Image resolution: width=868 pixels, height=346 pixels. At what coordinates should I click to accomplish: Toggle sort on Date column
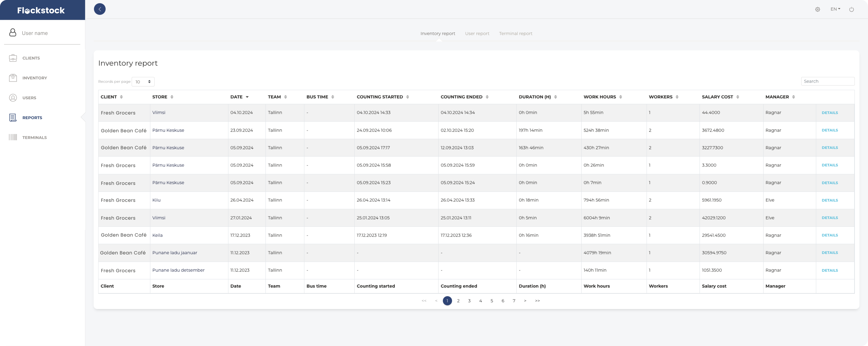point(247,97)
